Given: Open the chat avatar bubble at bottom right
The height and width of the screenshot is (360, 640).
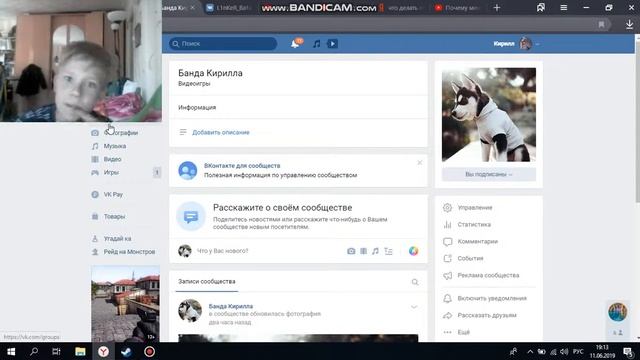Looking at the screenshot, I should pos(618,312).
